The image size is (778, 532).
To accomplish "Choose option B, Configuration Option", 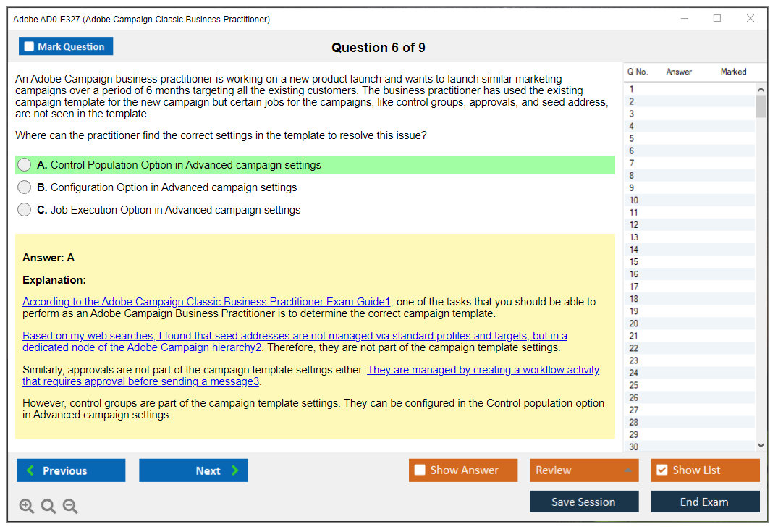I will 25,187.
